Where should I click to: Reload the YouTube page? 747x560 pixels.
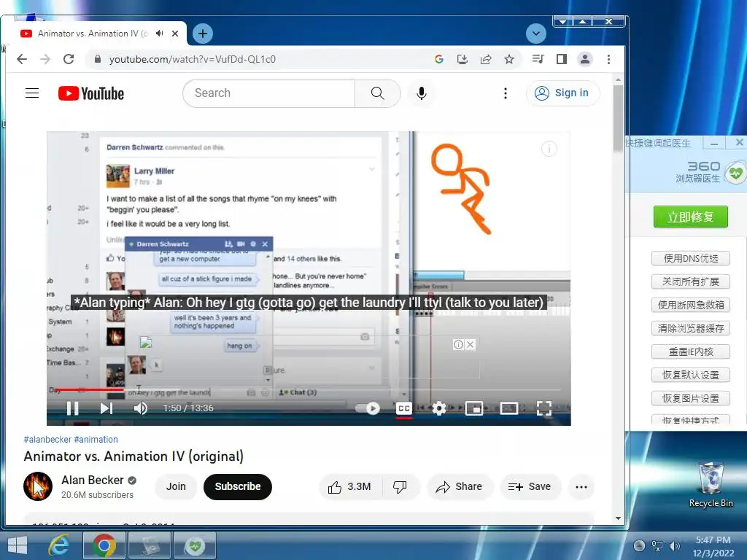(x=69, y=59)
